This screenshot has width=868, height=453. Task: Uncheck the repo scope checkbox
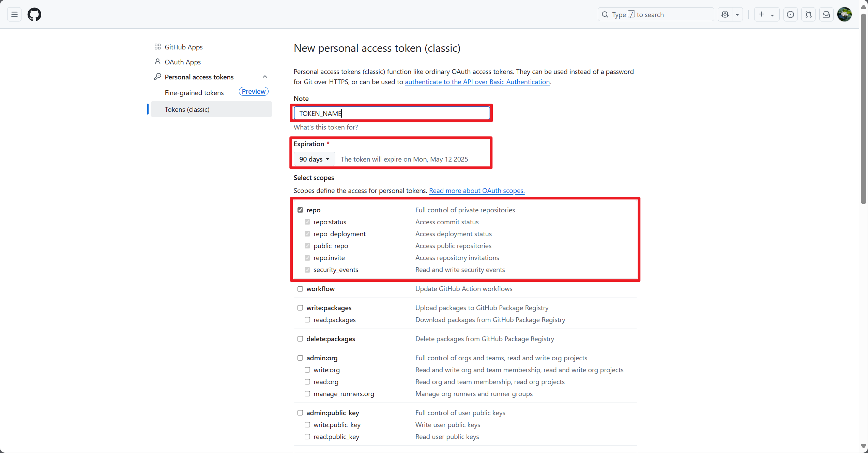click(300, 210)
